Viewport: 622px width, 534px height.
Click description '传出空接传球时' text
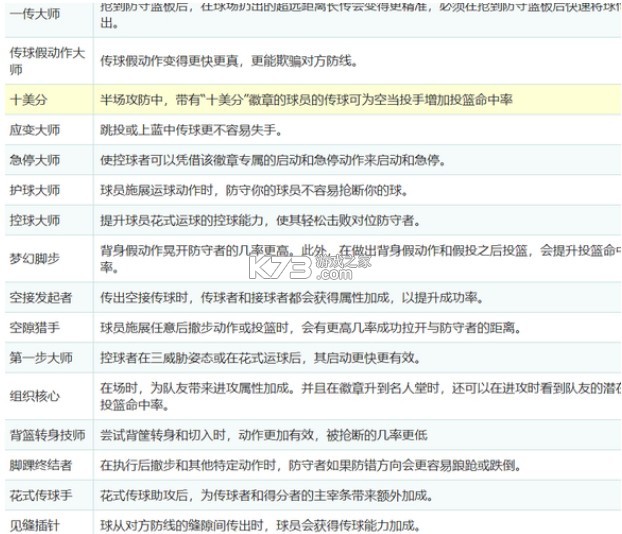pyautogui.click(x=144, y=297)
